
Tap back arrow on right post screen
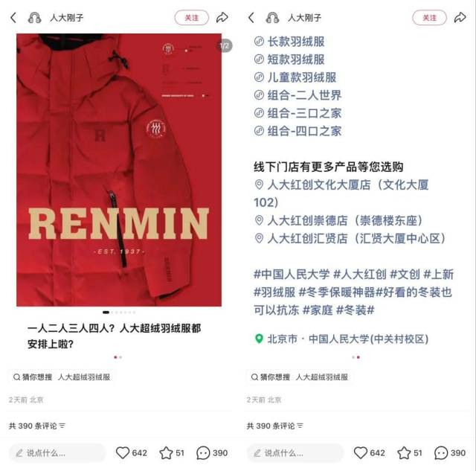coord(251,18)
